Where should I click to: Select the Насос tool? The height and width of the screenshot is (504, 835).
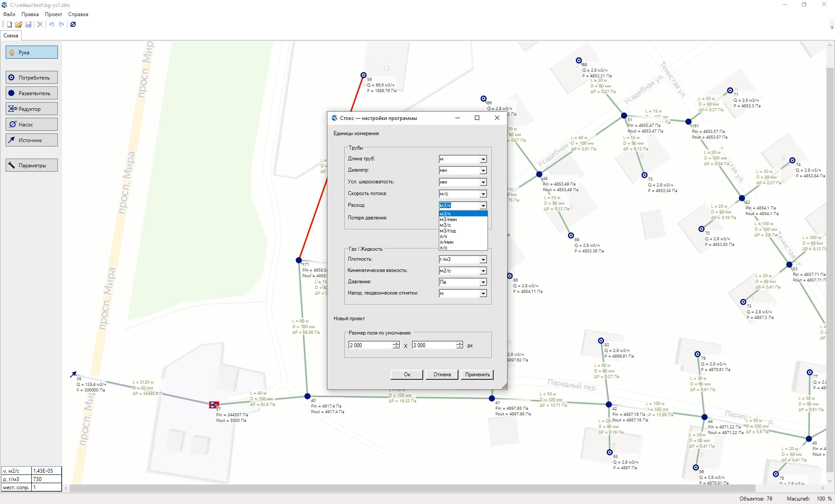[x=32, y=125]
